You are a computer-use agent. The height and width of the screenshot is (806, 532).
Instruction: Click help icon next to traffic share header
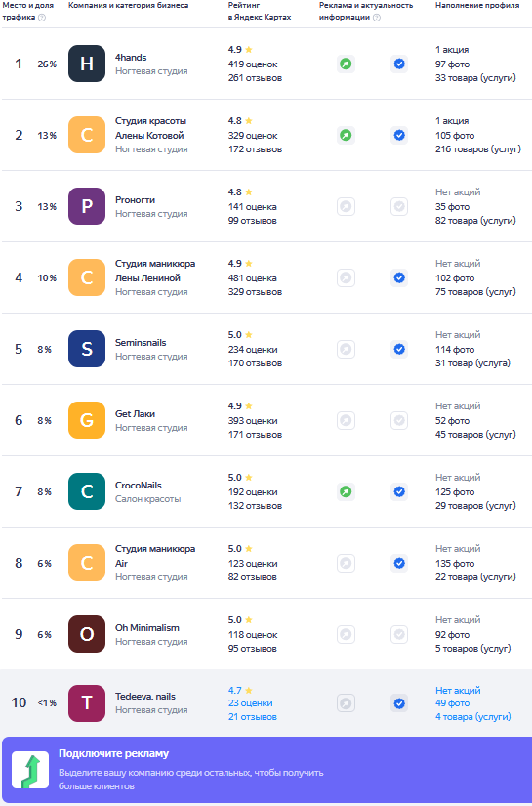(x=42, y=17)
